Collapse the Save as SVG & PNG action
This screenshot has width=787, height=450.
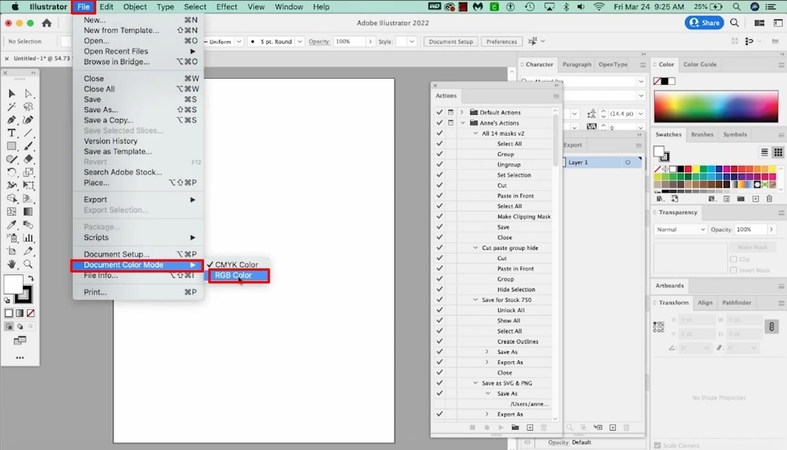coord(475,383)
